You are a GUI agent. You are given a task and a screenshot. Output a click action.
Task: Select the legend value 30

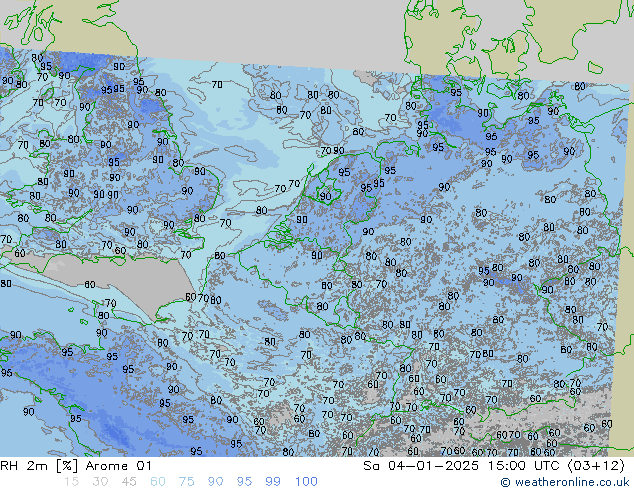100,482
